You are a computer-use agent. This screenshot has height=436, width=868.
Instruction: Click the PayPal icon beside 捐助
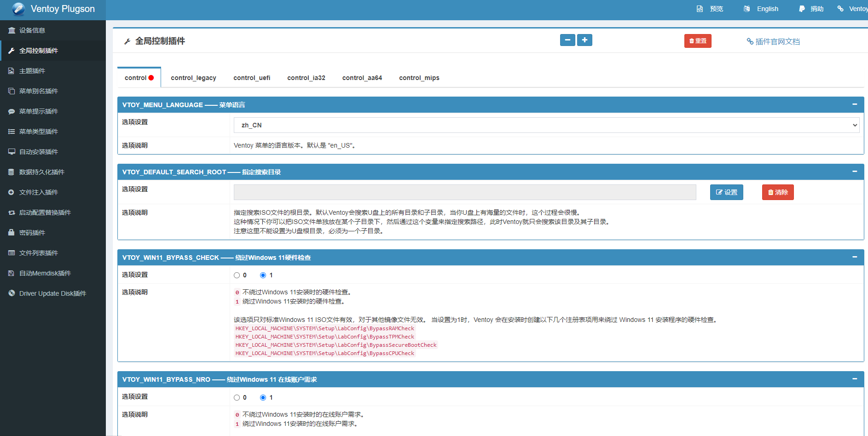click(x=802, y=9)
